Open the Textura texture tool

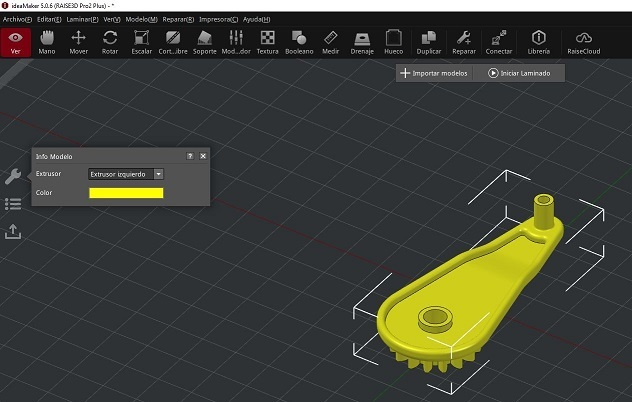267,42
